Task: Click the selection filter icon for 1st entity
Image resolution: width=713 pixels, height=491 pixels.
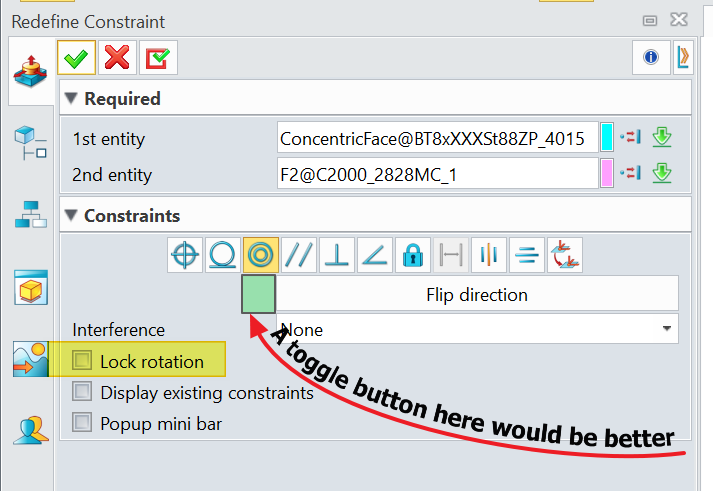Action: [x=631, y=137]
